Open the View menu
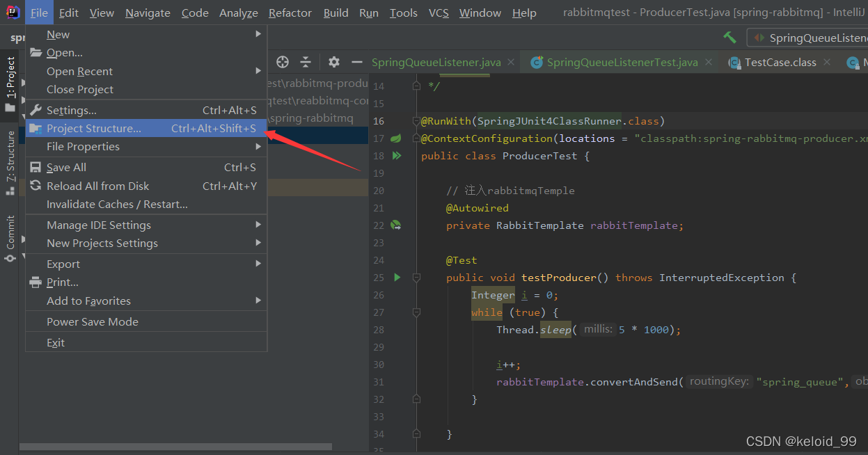This screenshot has height=455, width=868. [102, 13]
